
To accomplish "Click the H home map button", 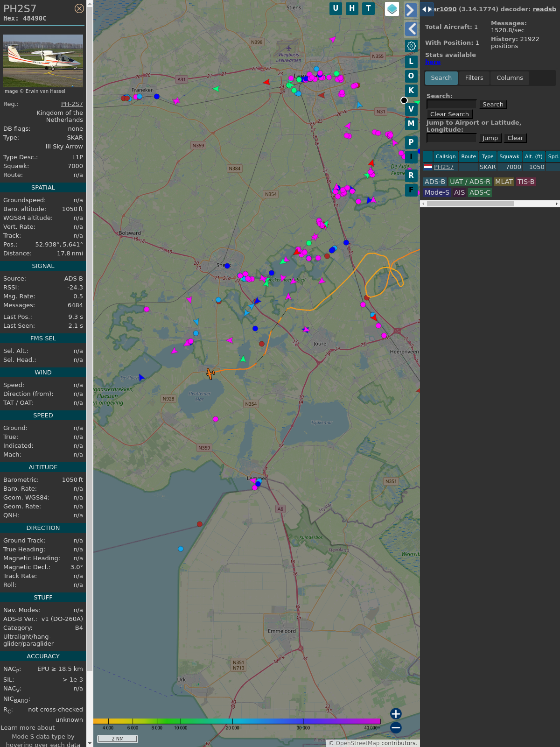I will [x=352, y=8].
